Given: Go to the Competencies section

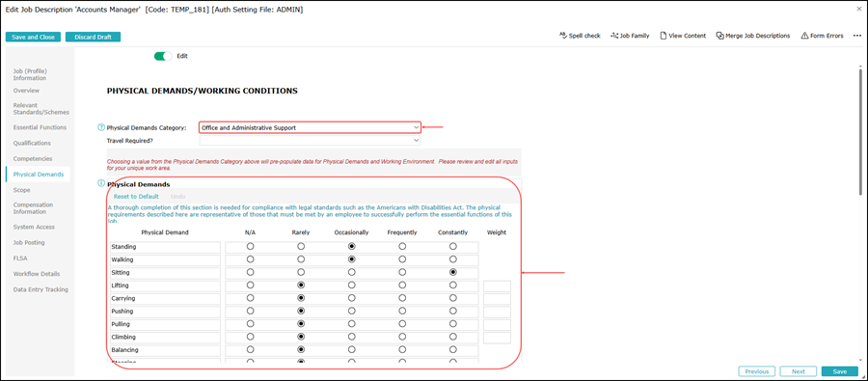Looking at the screenshot, I should [x=33, y=158].
